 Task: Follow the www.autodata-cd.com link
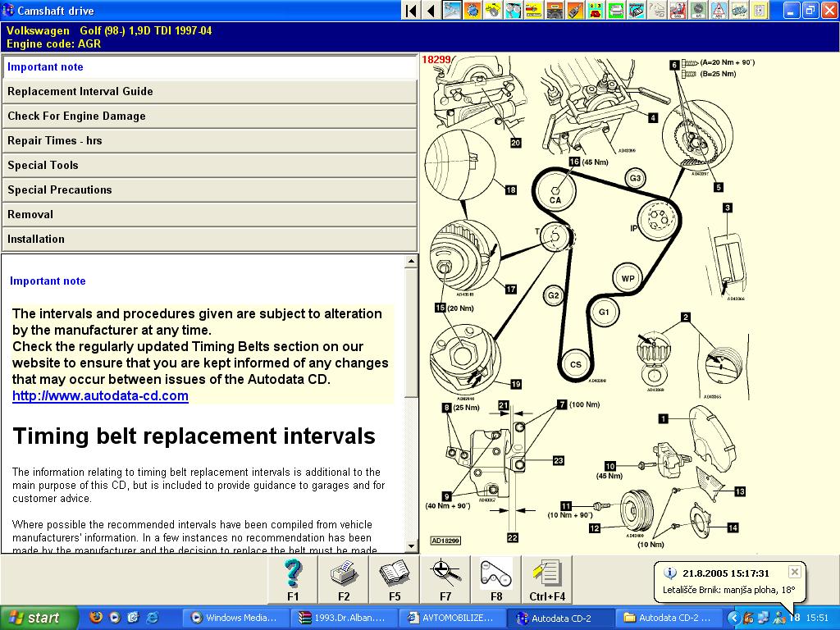100,396
